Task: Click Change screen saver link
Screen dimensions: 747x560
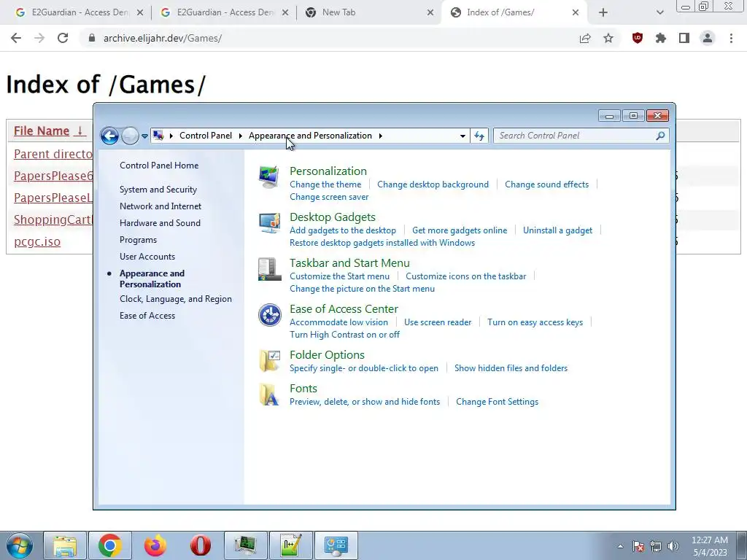Action: tap(329, 197)
